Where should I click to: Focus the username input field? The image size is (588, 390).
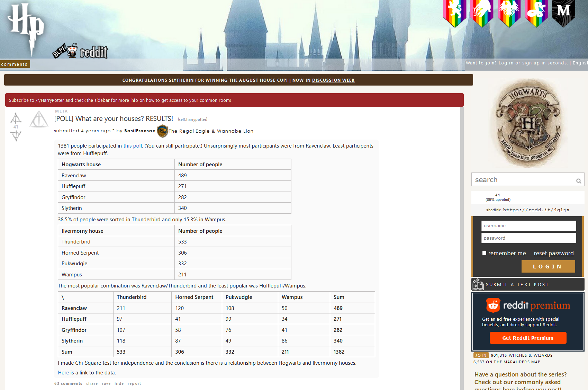528,226
